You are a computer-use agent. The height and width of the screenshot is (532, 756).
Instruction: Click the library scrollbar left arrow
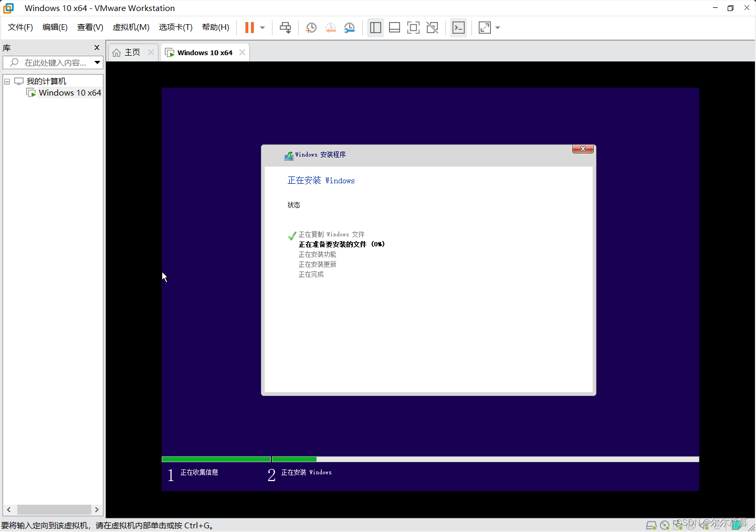pyautogui.click(x=9, y=509)
